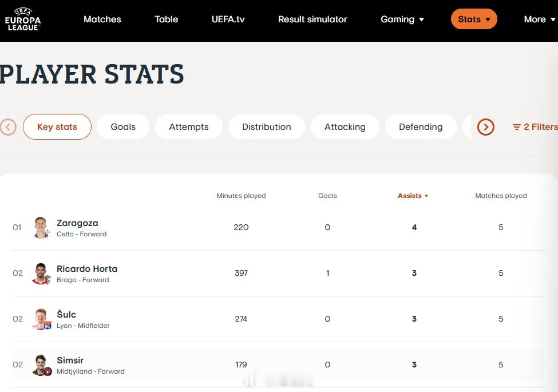
Task: Click the rank 01 cell
Action: coord(17,227)
